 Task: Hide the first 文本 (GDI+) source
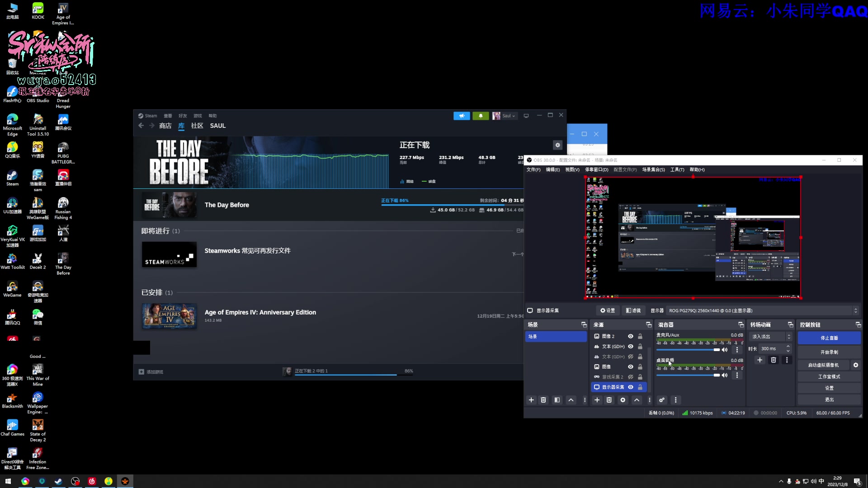630,347
